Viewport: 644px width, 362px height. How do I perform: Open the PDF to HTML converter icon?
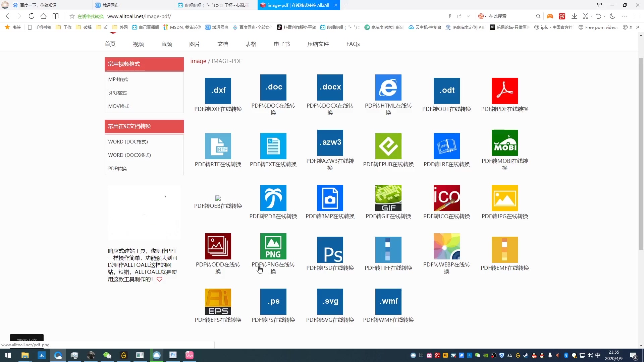388,87
